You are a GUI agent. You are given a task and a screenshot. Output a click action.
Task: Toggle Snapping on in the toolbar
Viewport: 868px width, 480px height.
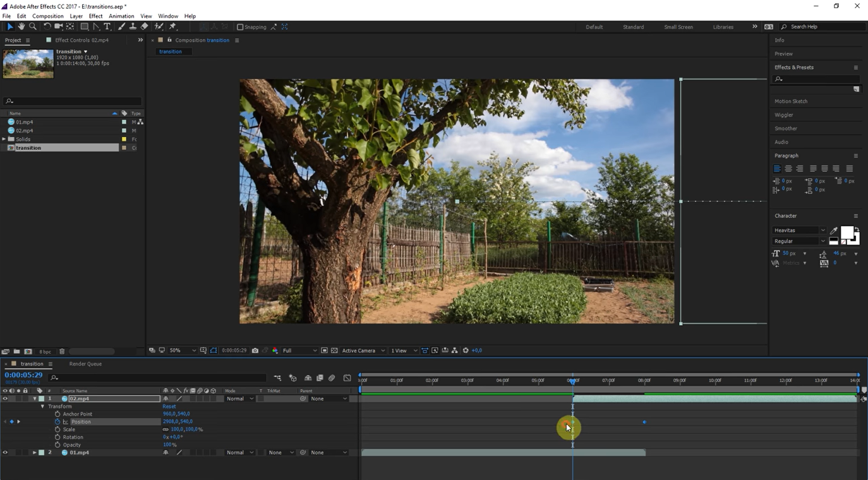coord(241,27)
